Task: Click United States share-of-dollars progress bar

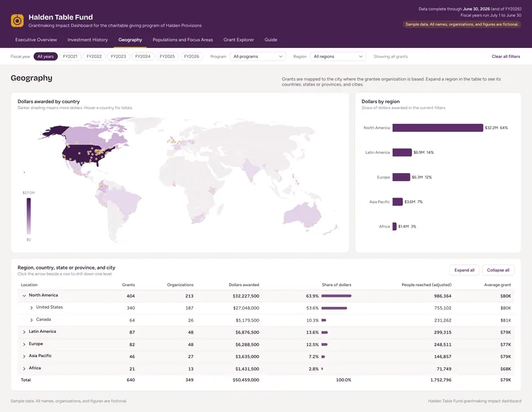Action: click(x=334, y=308)
